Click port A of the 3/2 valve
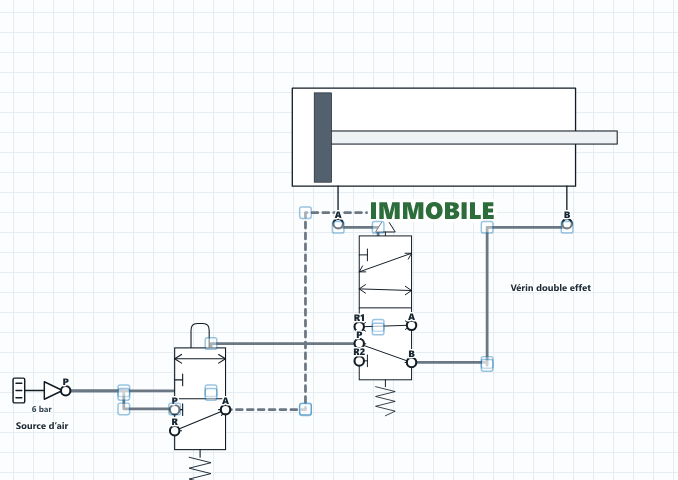This screenshot has width=678, height=480. 225,410
